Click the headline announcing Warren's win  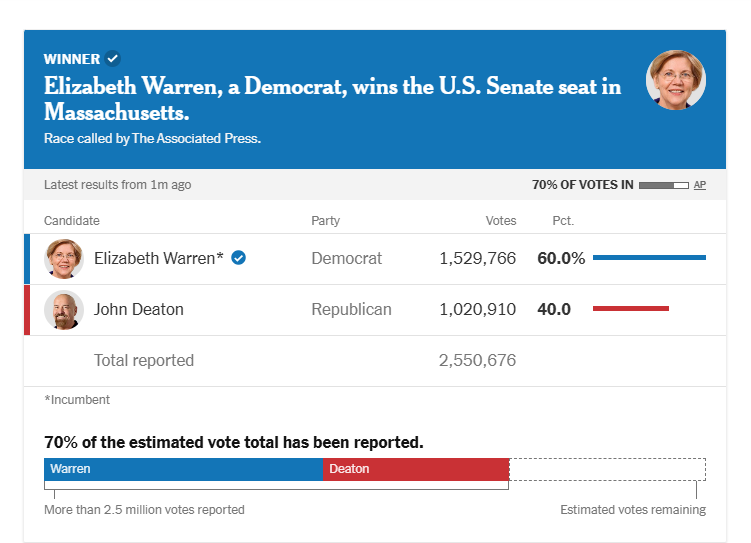click(x=332, y=98)
